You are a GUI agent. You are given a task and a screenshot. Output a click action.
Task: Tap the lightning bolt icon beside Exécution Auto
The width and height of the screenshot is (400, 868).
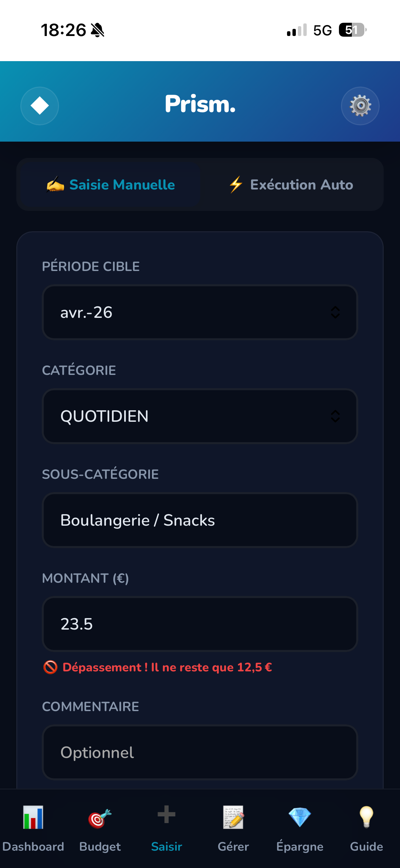click(x=236, y=185)
